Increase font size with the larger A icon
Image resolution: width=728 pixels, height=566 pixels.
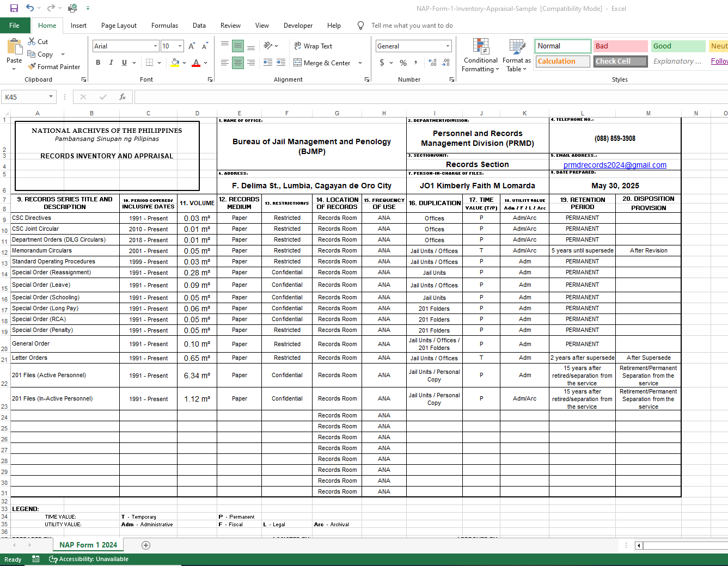[192, 46]
